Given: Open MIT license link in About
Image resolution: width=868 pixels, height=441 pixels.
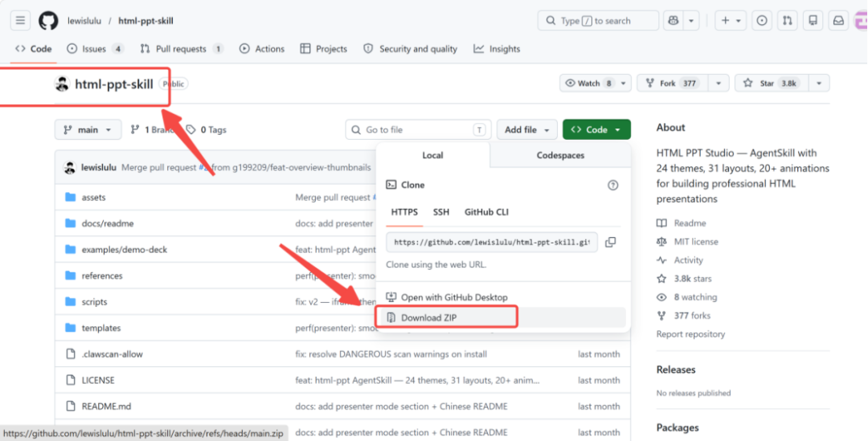Looking at the screenshot, I should pyautogui.click(x=696, y=242).
